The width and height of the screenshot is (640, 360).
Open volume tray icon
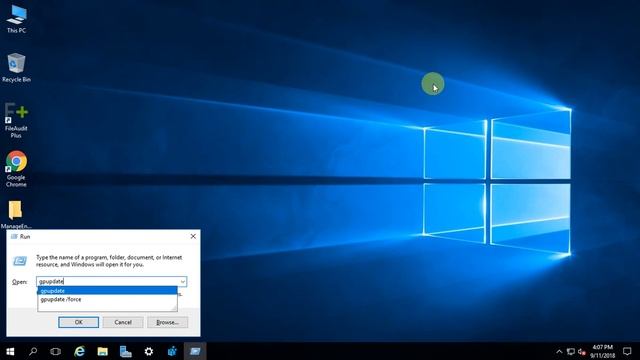(x=582, y=352)
